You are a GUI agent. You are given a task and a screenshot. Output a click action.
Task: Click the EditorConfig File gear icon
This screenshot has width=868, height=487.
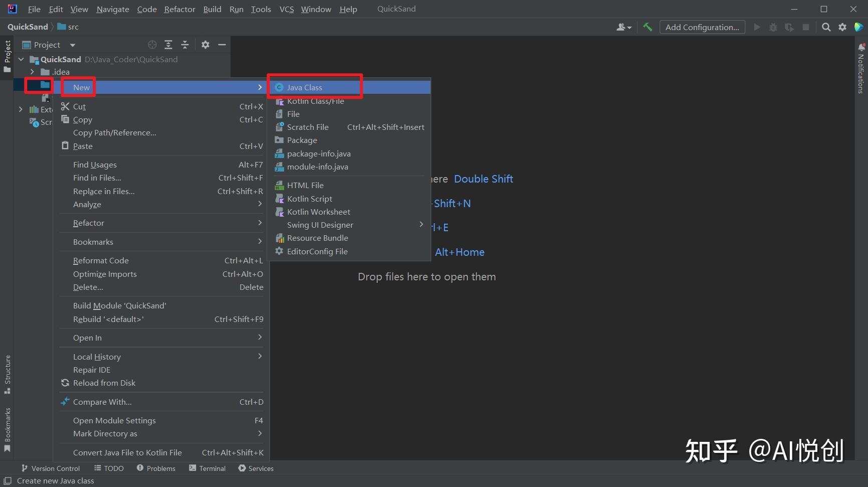pyautogui.click(x=280, y=251)
